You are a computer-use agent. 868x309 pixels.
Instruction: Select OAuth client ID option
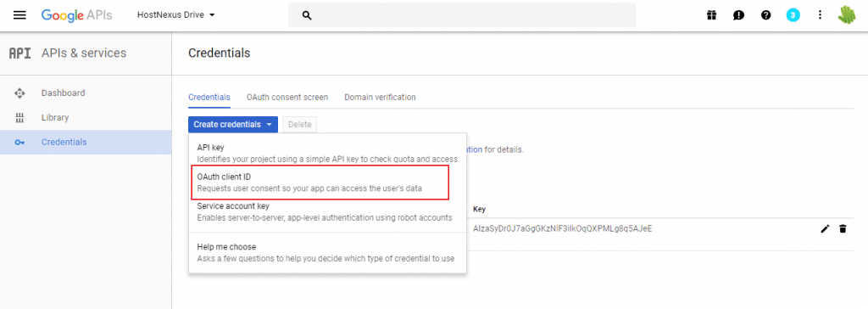tap(320, 183)
